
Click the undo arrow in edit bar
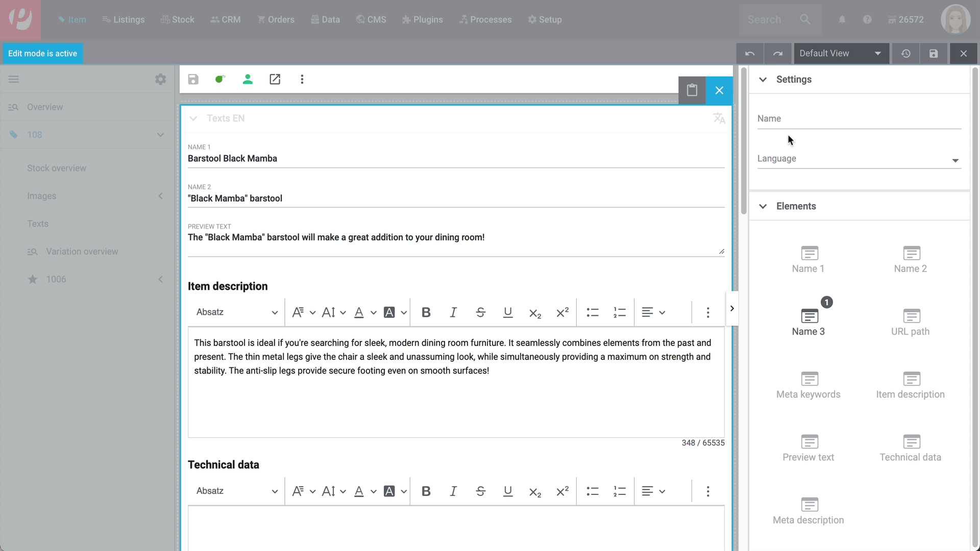tap(750, 54)
